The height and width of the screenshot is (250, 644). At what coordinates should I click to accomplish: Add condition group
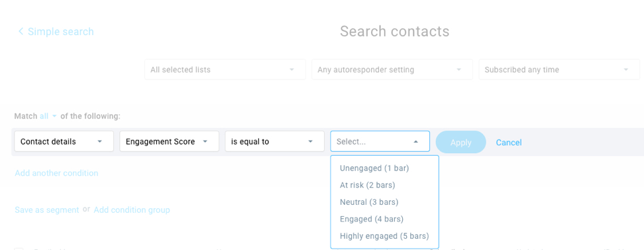(x=132, y=210)
